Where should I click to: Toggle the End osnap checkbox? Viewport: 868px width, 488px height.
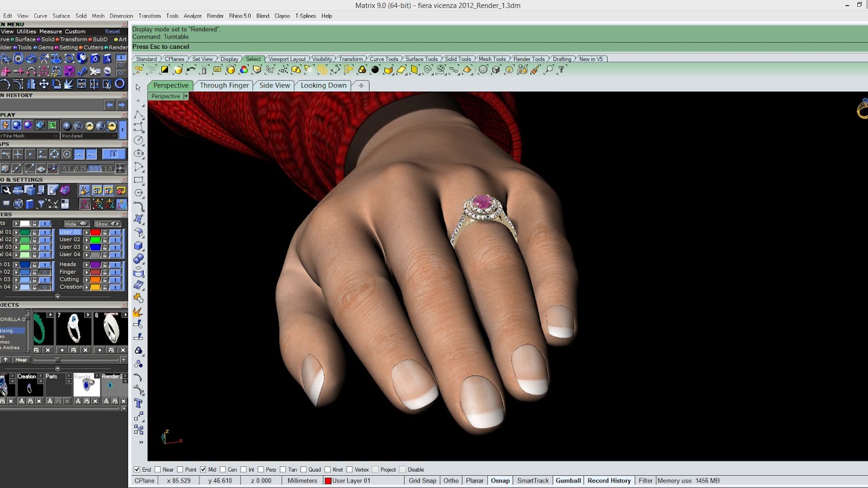pyautogui.click(x=137, y=470)
